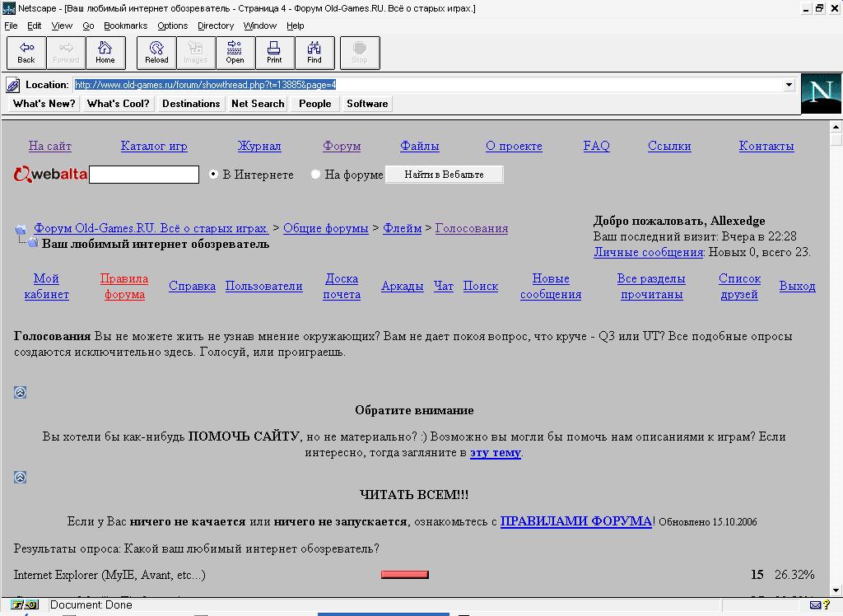Open the Каталог игр link
843x616 pixels.
(x=154, y=146)
